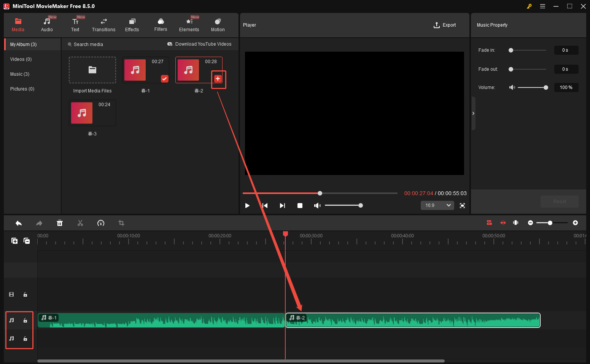Click the Crop icon above the timeline
590x364 pixels.
[121, 223]
